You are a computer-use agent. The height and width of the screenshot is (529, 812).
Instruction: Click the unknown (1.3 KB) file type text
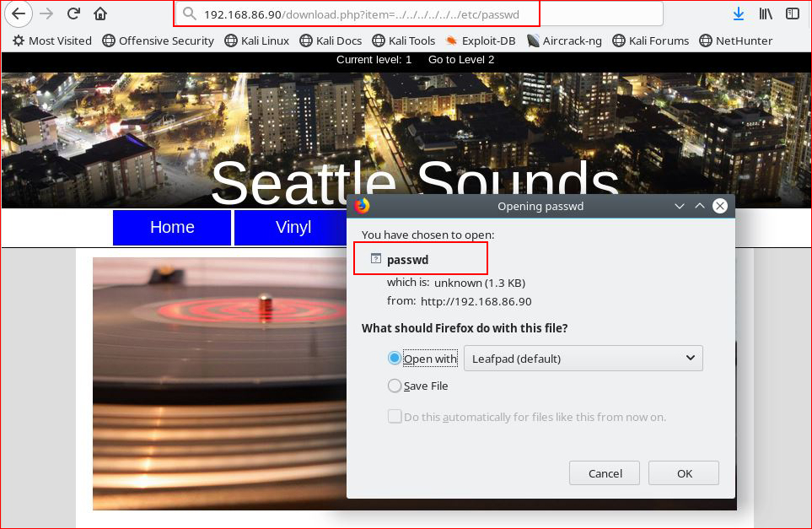coord(480,283)
